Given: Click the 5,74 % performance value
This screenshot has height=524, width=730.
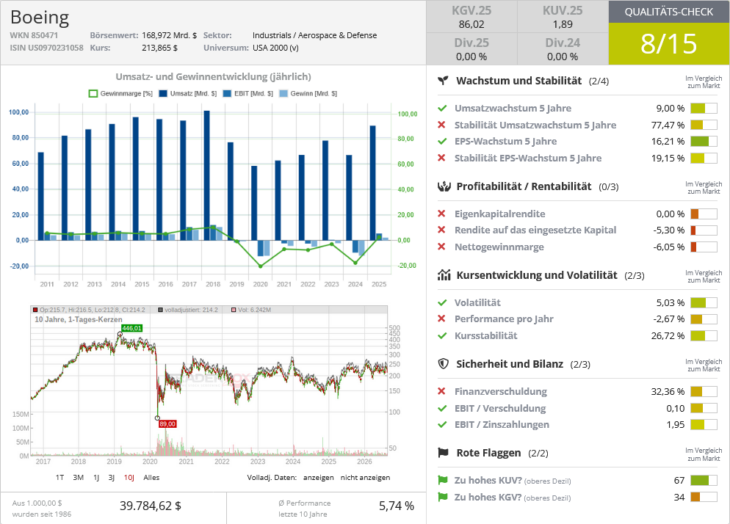Looking at the screenshot, I should coord(396,506).
